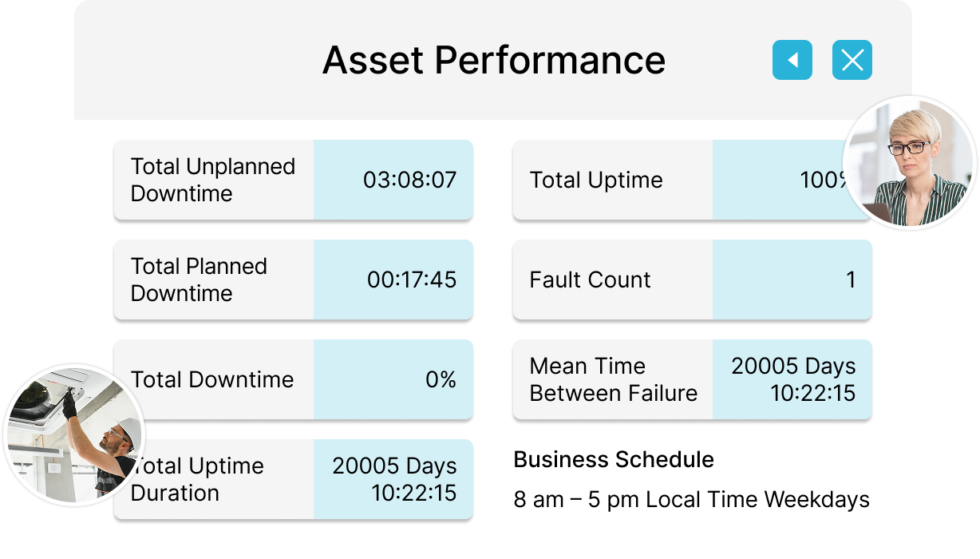This screenshot has width=980, height=559.
Task: Click the 00:17:45 planned downtime value
Action: 411,279
